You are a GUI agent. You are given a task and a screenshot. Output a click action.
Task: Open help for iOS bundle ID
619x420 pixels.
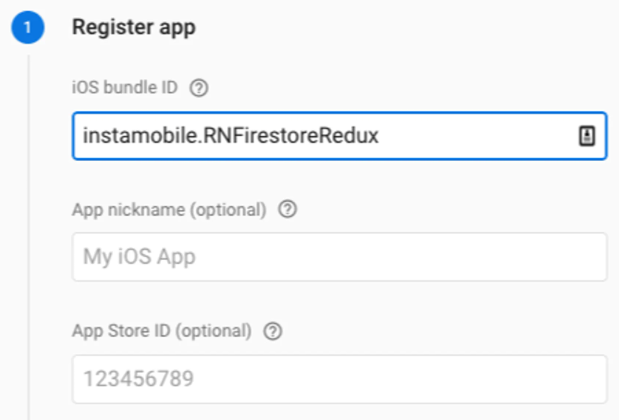point(199,88)
